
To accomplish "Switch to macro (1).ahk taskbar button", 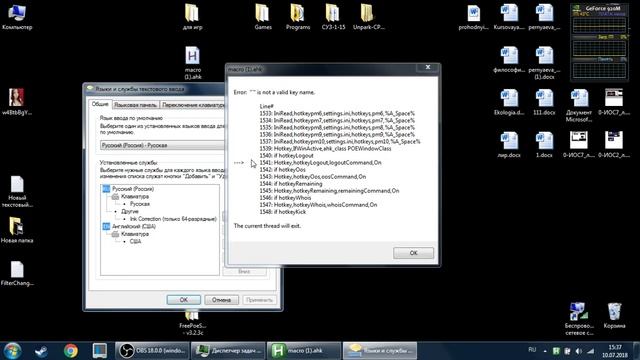I will point(304,351).
